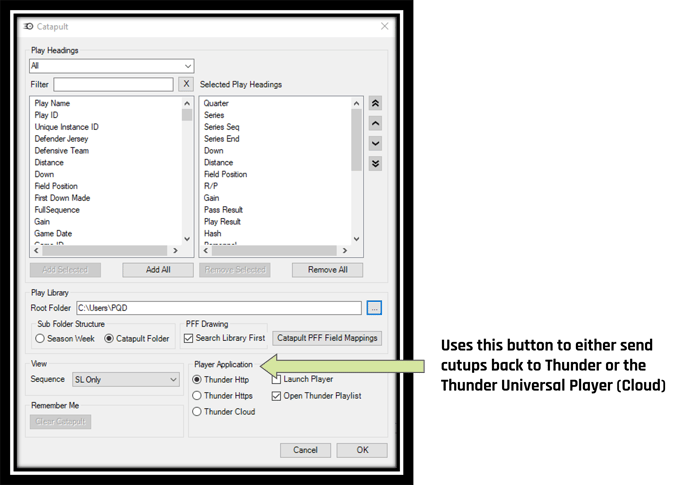
Task: Select Pass Result in selected headings
Action: (223, 210)
